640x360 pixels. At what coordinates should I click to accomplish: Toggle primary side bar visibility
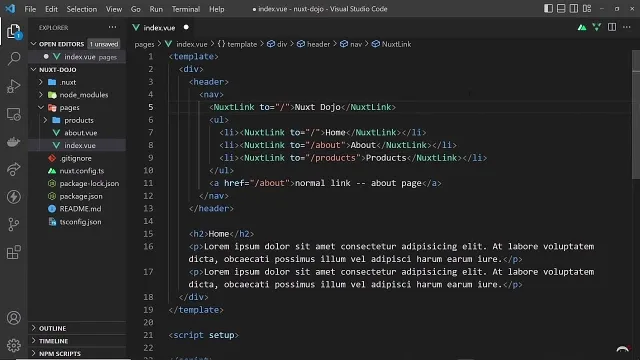point(548,9)
